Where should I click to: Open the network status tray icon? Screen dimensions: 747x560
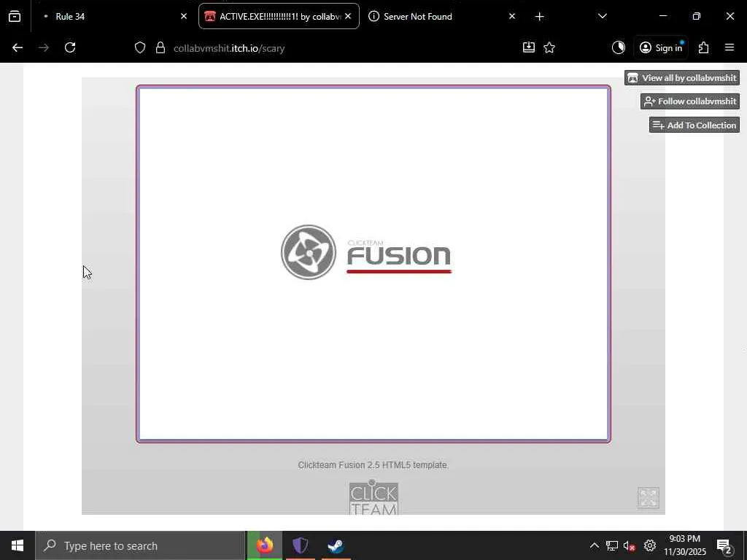click(612, 545)
